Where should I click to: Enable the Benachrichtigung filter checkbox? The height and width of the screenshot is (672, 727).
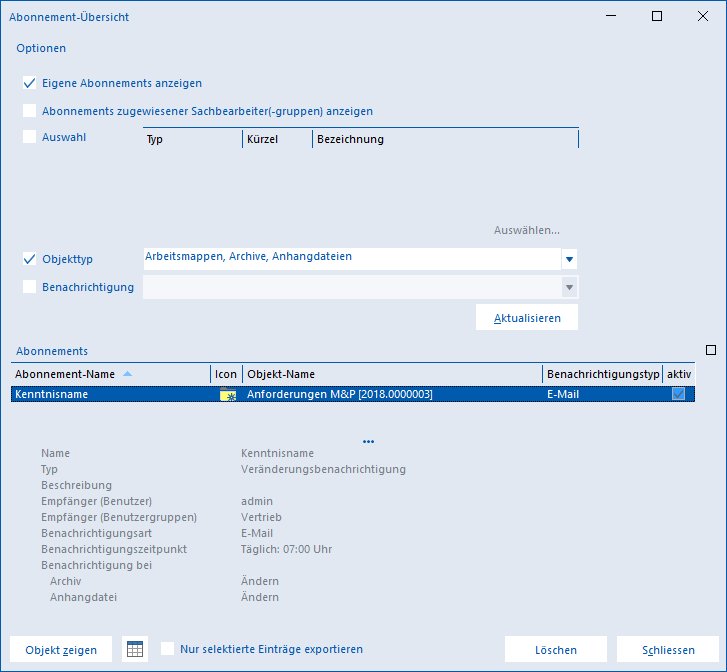point(29,287)
